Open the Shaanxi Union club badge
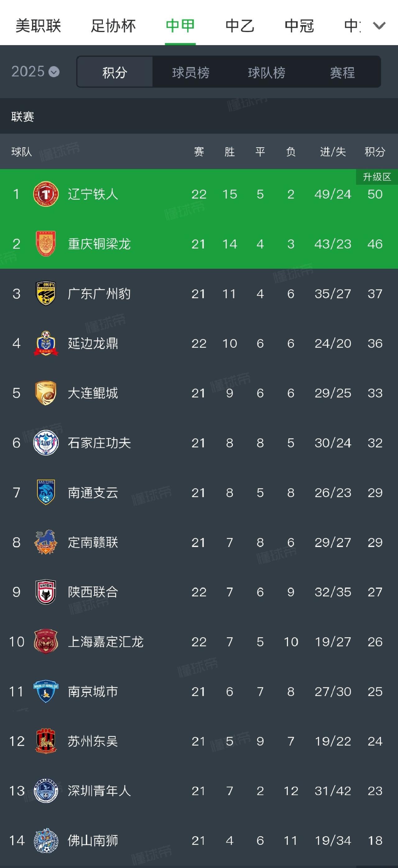 [x=46, y=592]
